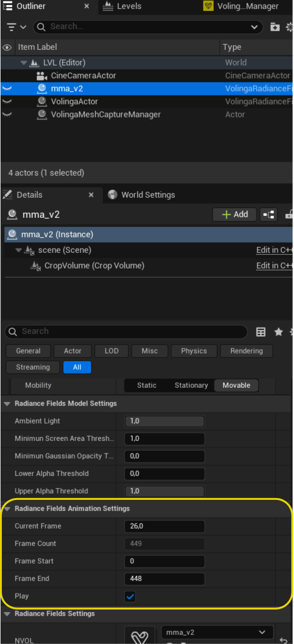Click the NVOL asset heart thumbnail
294x644 pixels.
click(139, 635)
